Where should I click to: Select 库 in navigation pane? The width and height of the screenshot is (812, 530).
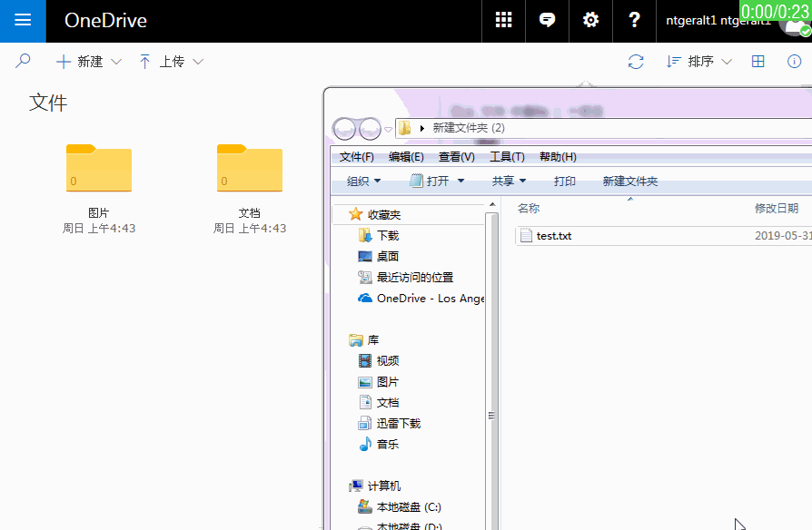tap(373, 340)
